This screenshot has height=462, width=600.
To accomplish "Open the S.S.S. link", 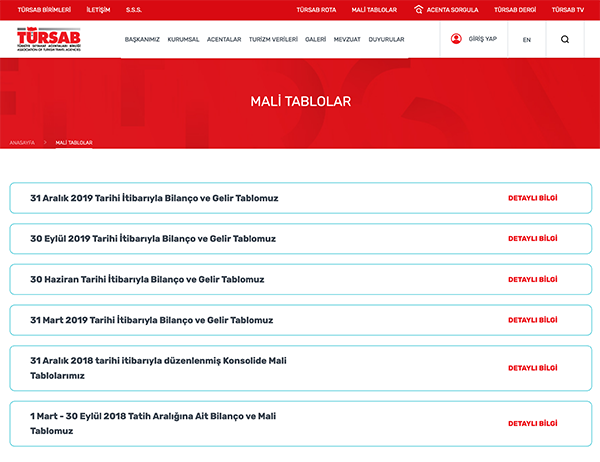I will tap(133, 9).
